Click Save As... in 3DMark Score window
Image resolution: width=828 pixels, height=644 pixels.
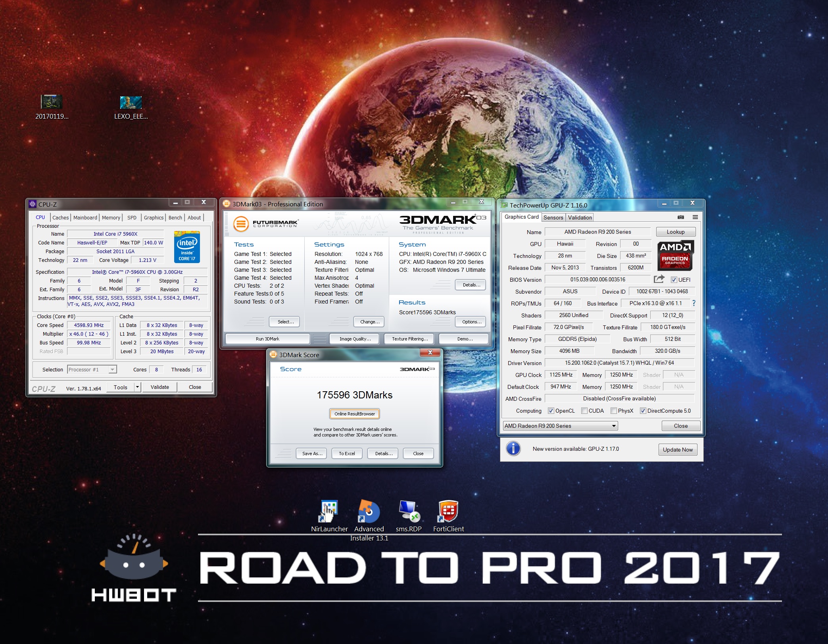[312, 454]
